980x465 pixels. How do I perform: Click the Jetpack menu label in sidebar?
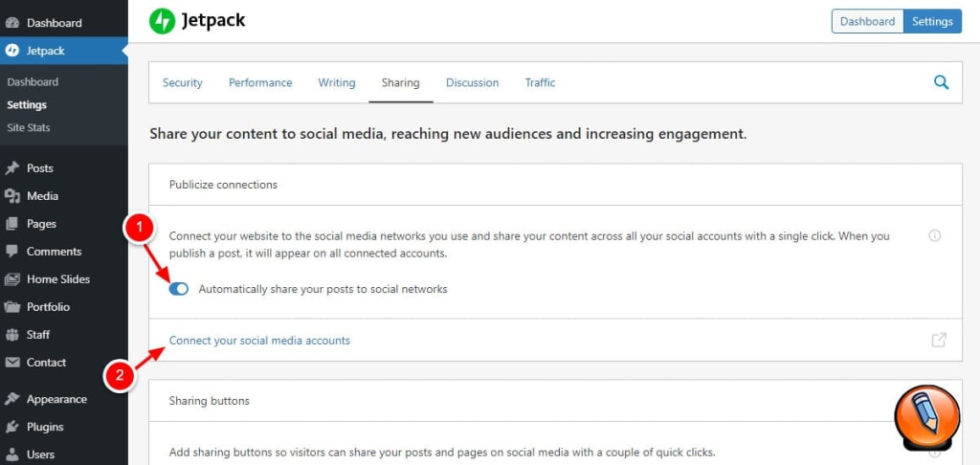46,52
